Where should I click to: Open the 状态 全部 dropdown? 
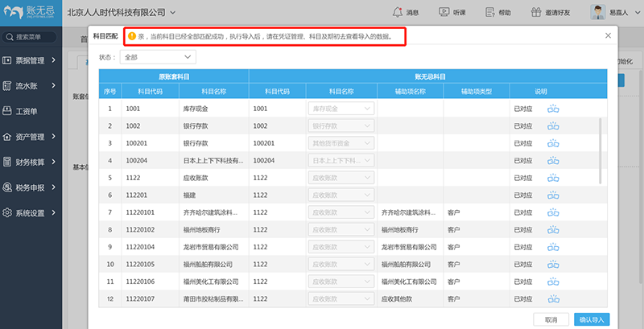click(158, 57)
